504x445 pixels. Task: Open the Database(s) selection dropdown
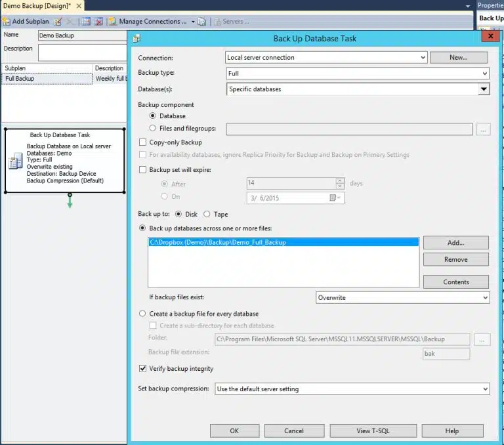click(x=484, y=89)
